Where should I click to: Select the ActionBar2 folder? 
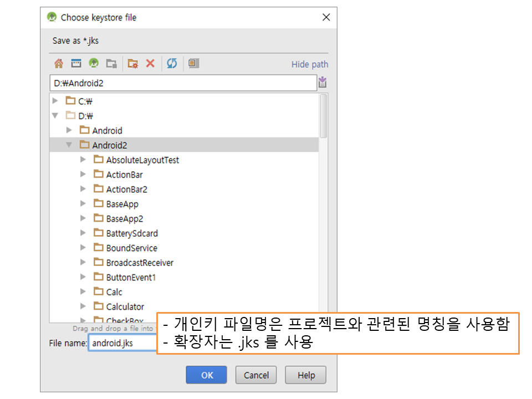126,190
